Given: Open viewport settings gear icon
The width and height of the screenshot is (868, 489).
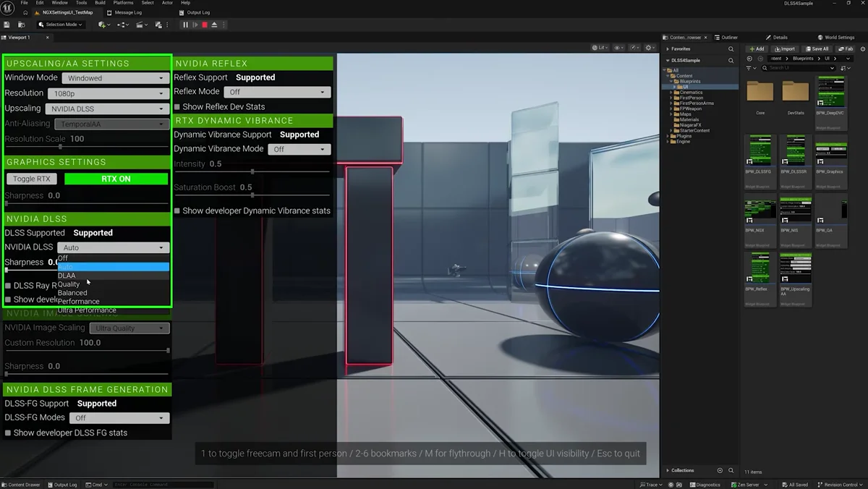Looking at the screenshot, I should tap(650, 48).
